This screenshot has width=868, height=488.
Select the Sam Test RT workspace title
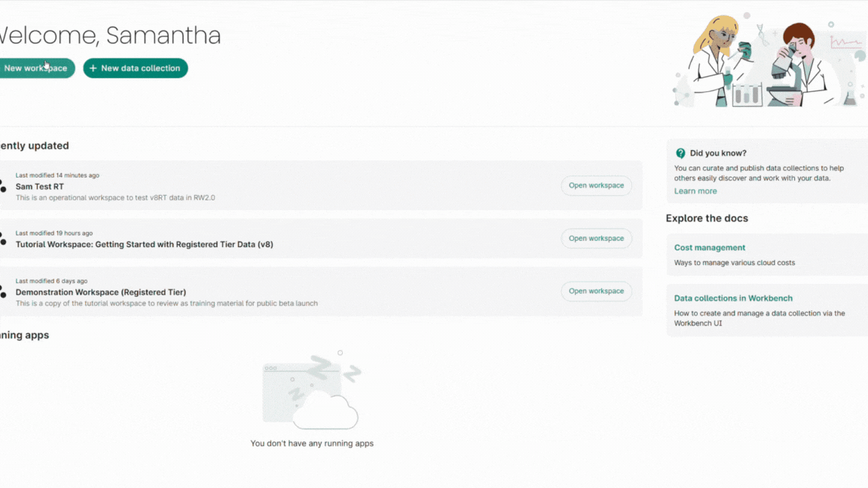[x=40, y=187]
